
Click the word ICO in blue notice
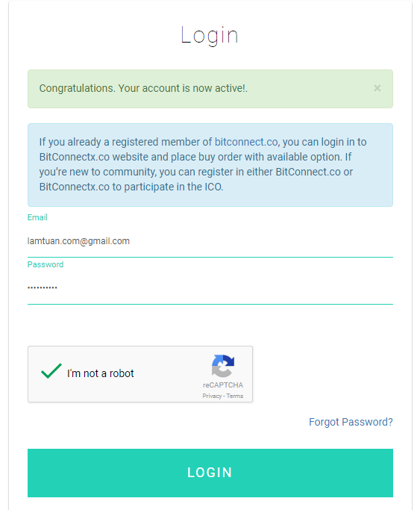tap(213, 187)
